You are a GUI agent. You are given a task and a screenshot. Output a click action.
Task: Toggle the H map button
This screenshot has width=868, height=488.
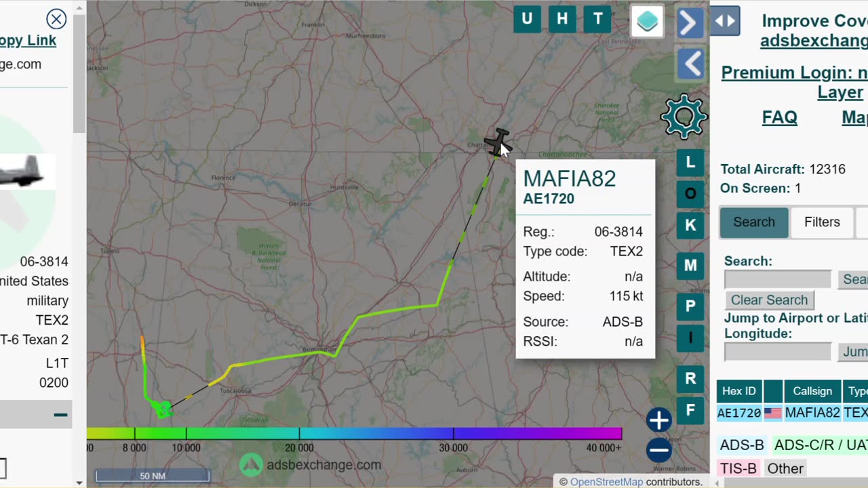[562, 19]
